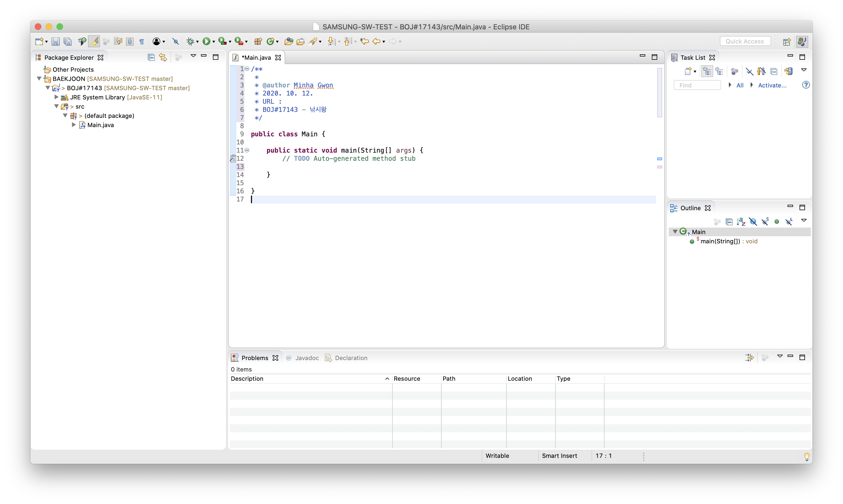Run the program with green play button

point(206,42)
